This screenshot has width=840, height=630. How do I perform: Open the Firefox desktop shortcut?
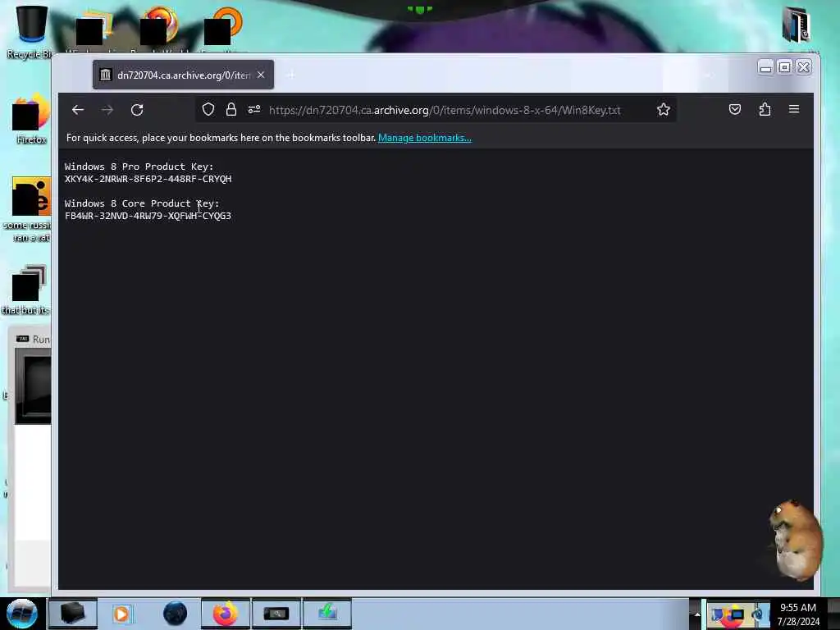click(x=31, y=119)
